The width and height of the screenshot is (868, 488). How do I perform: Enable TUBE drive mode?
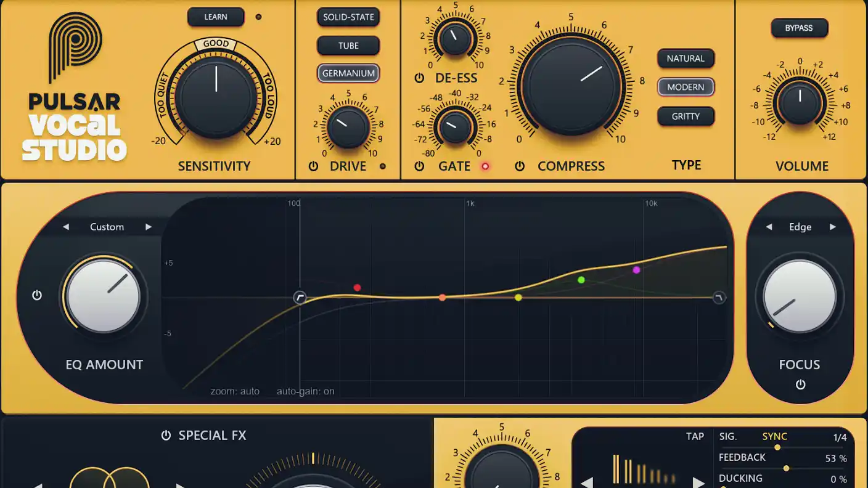[x=348, y=46]
